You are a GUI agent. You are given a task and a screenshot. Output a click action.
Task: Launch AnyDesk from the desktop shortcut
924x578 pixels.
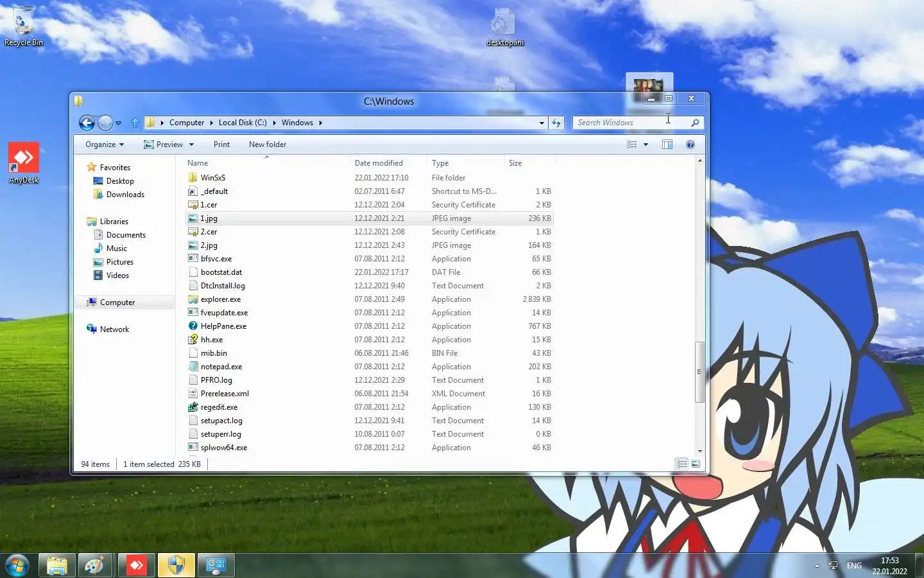(24, 163)
